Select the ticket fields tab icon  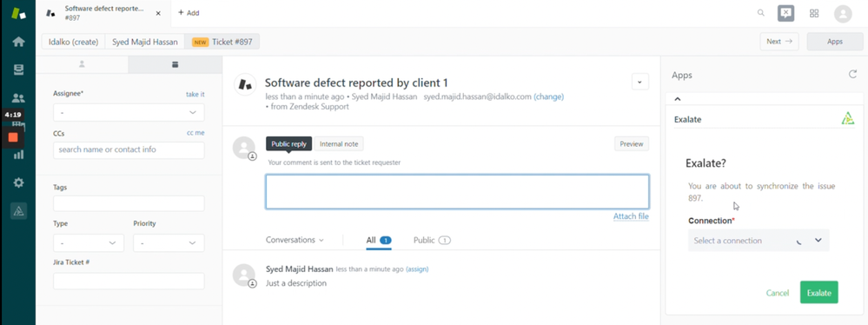[175, 64]
